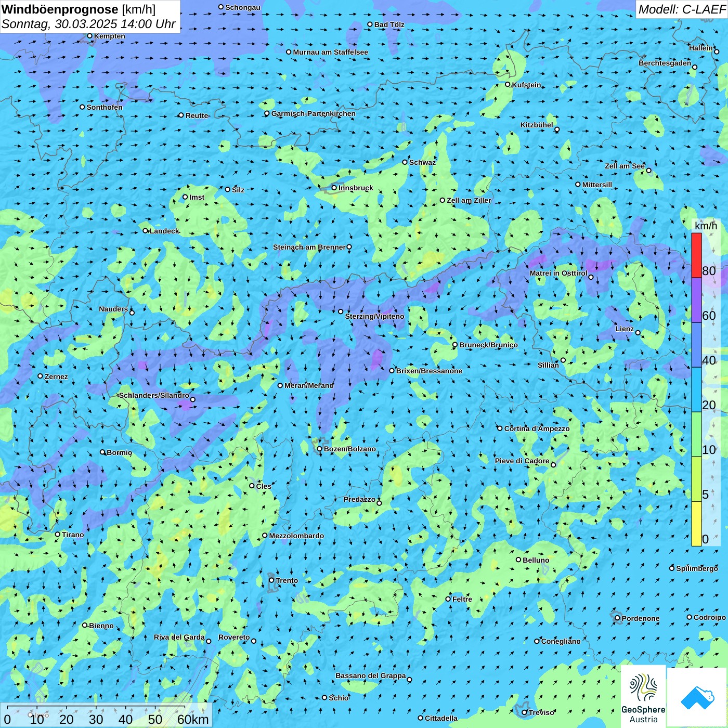
Task: Click the Trento city label
Action: coord(287,580)
